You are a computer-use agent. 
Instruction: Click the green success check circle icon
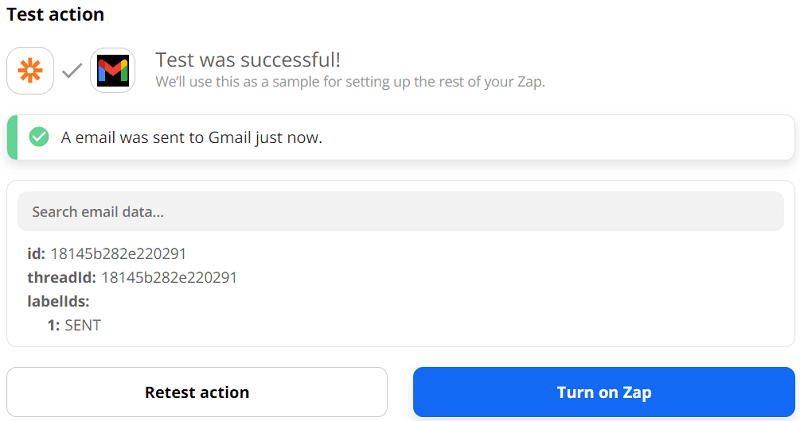coord(39,137)
